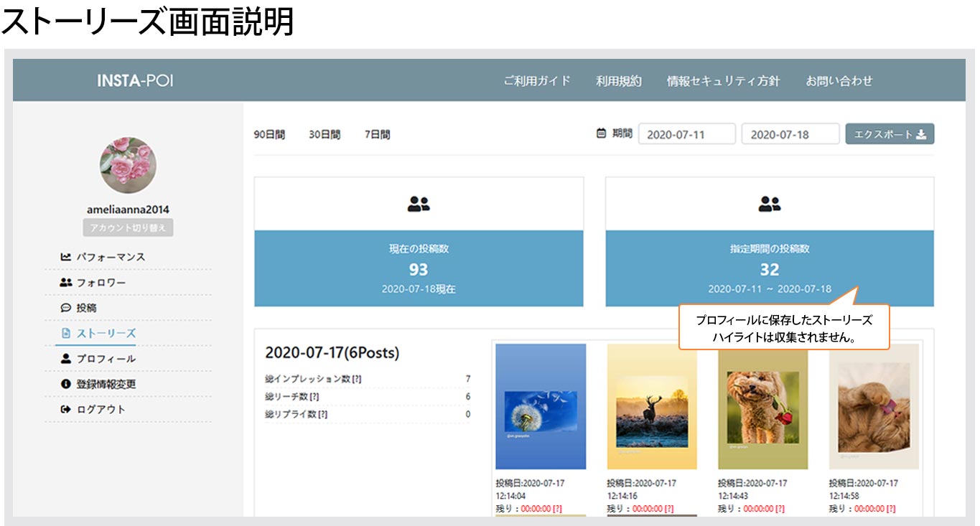Click the calendar icon beside 期間
The height and width of the screenshot is (526, 980).
[x=602, y=133]
